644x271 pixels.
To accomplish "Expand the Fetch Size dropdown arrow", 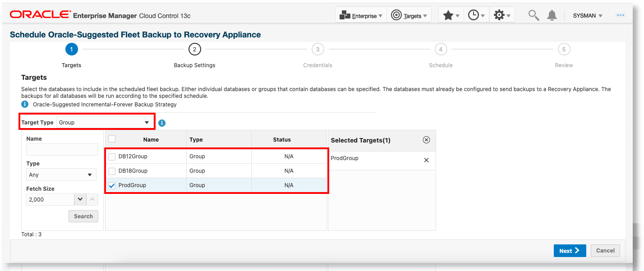I will click(x=80, y=199).
